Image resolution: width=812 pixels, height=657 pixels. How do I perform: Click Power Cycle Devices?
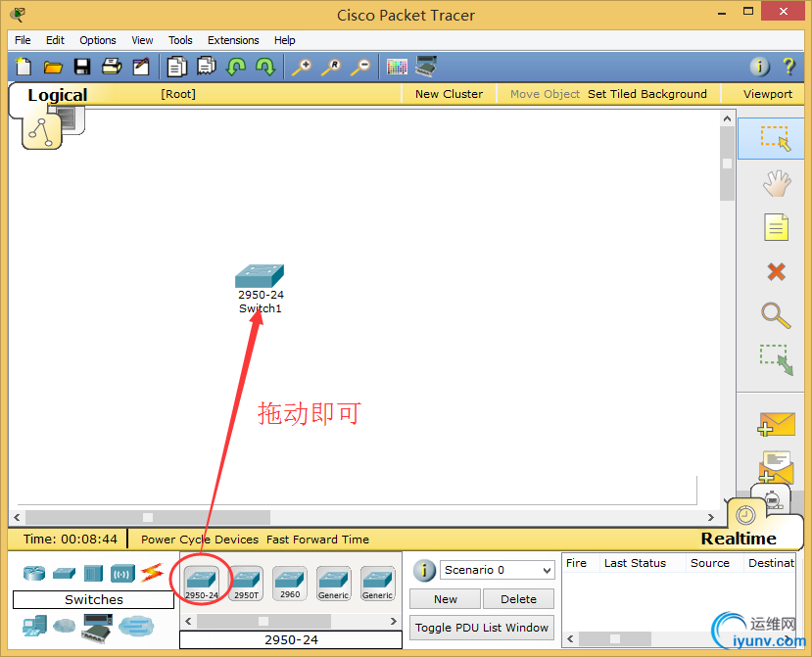tap(200, 540)
